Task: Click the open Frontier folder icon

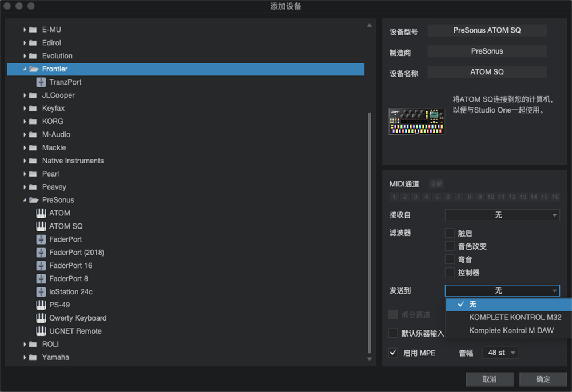Action: tap(34, 69)
